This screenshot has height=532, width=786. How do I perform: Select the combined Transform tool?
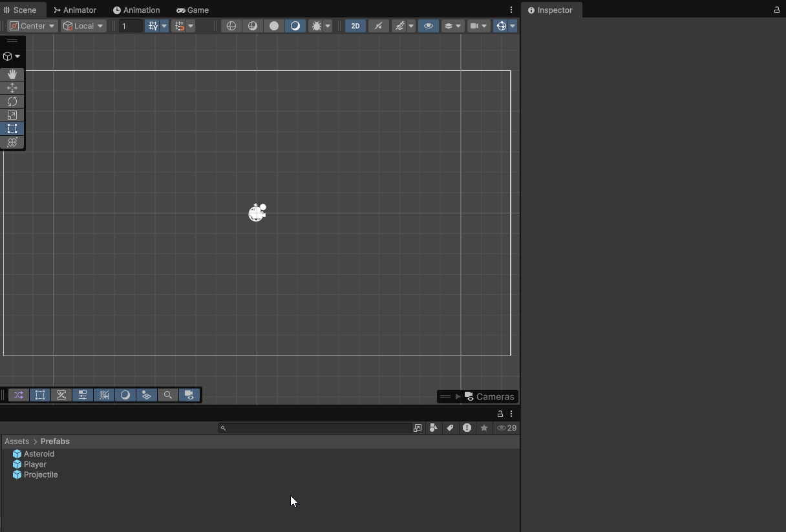pos(12,142)
